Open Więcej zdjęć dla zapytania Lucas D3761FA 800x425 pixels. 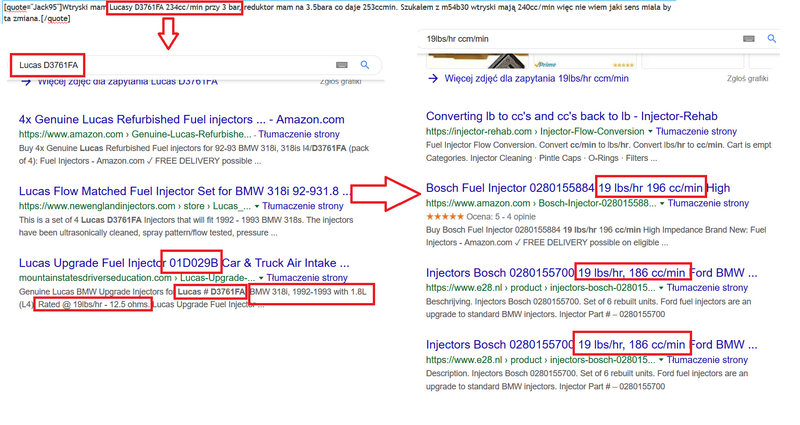pyautogui.click(x=128, y=82)
